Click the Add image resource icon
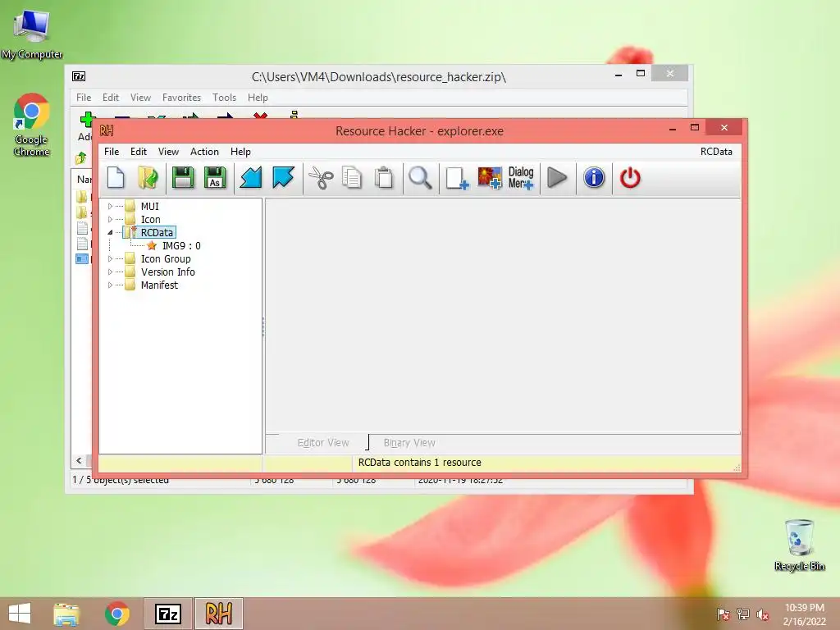The height and width of the screenshot is (630, 840). 490,178
